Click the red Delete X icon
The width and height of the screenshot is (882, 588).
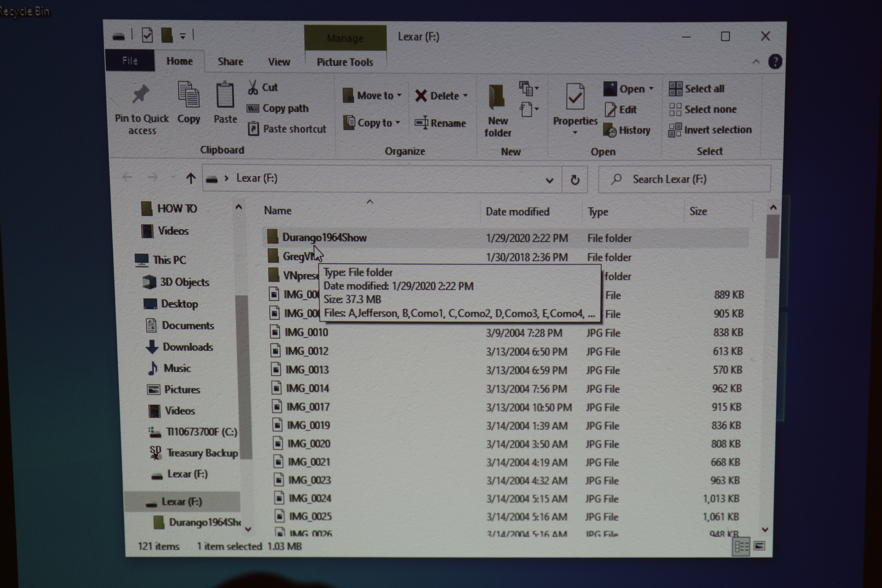click(x=421, y=96)
